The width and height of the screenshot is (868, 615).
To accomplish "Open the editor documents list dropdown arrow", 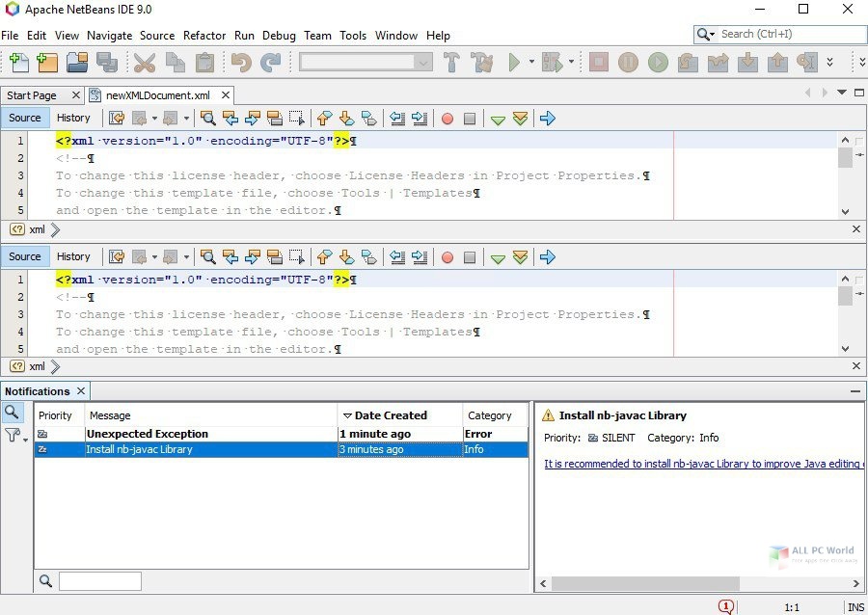I will tap(841, 93).
